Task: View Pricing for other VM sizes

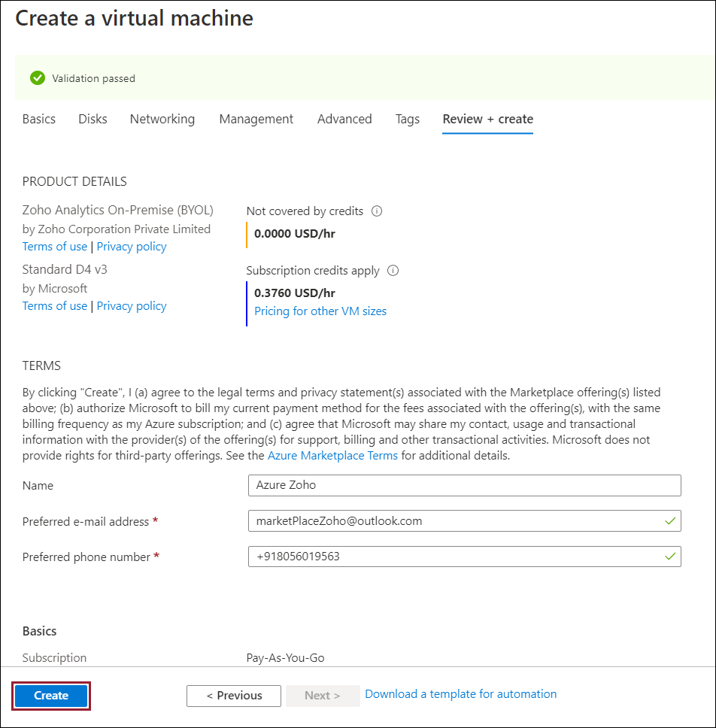Action: pyautogui.click(x=320, y=311)
